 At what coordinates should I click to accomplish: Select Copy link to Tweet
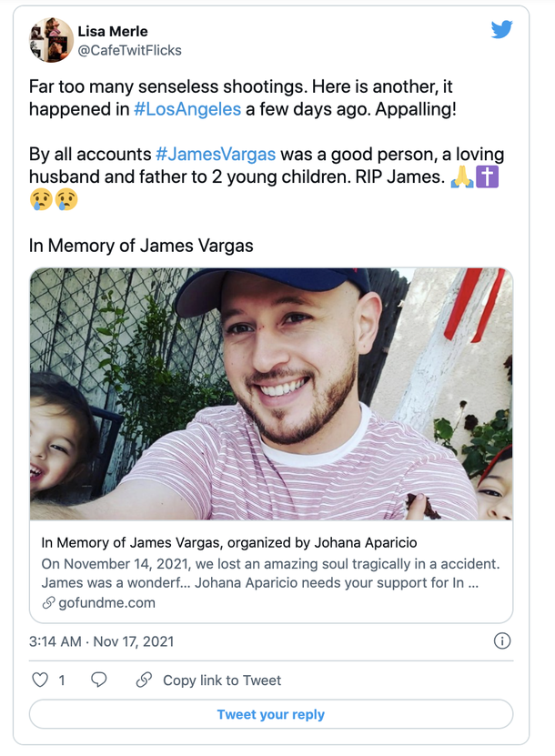coord(222,680)
